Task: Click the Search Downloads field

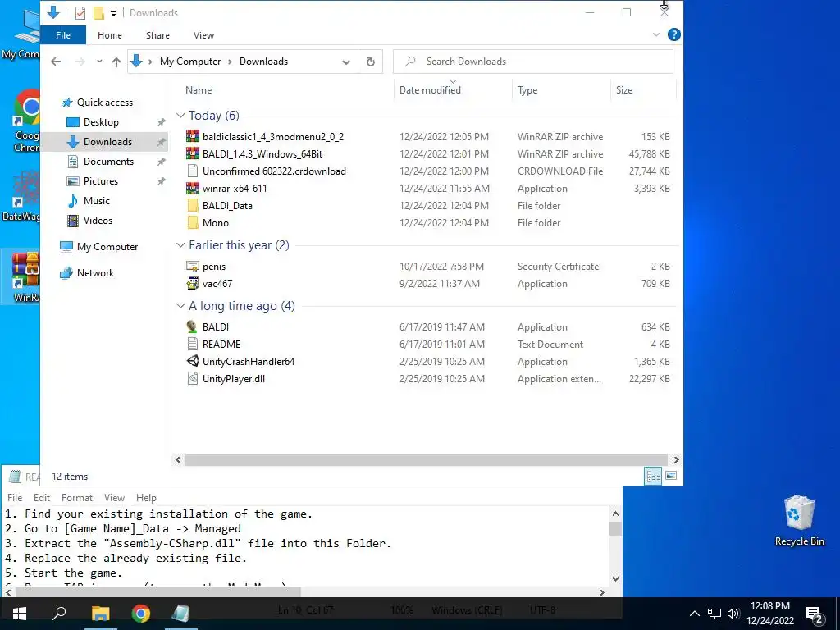Action: 533,62
